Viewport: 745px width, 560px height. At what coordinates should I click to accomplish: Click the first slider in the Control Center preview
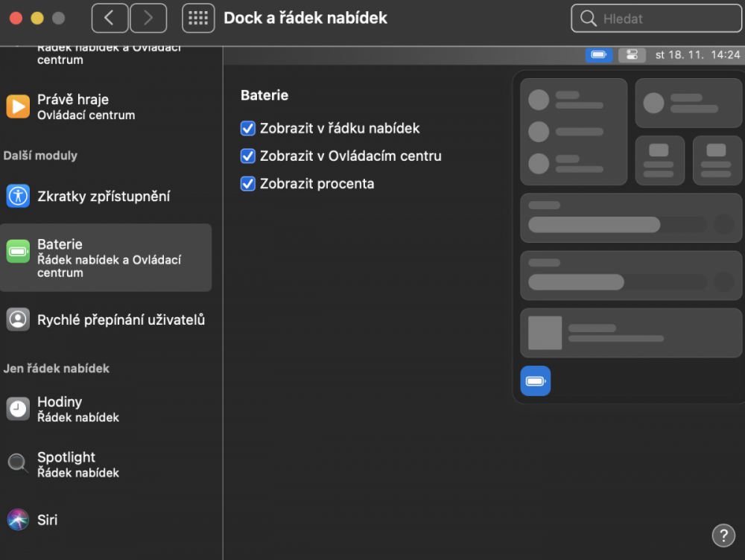[618, 224]
